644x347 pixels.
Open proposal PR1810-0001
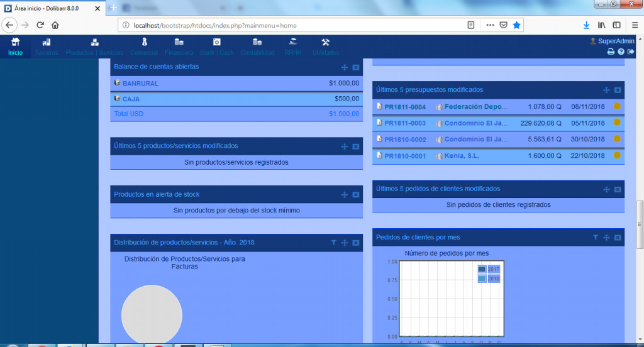click(x=405, y=156)
